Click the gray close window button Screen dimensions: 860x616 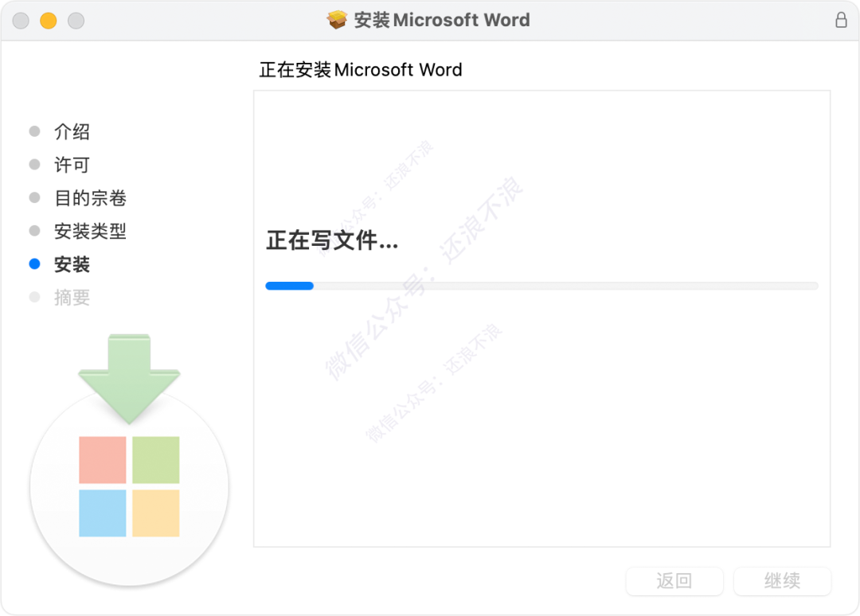21,21
